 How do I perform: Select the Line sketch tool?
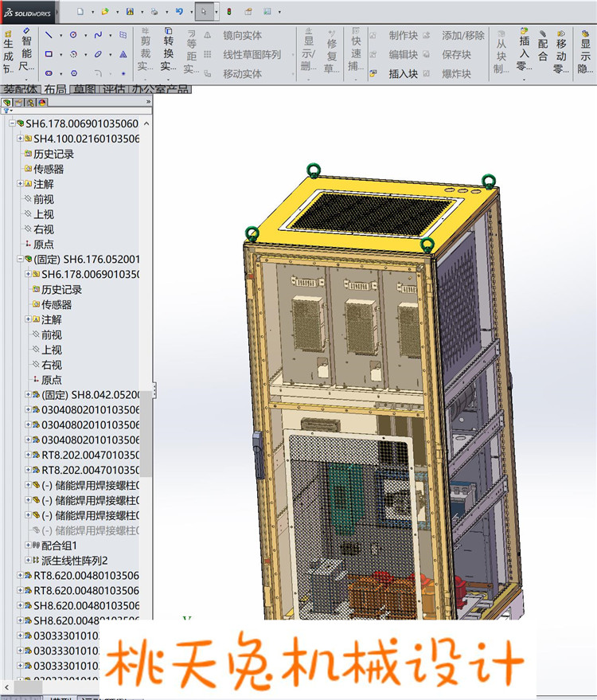(x=49, y=35)
